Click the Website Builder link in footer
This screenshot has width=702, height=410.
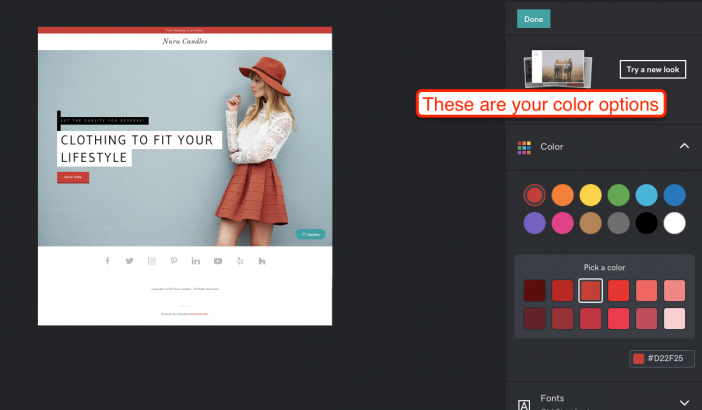coord(198,314)
